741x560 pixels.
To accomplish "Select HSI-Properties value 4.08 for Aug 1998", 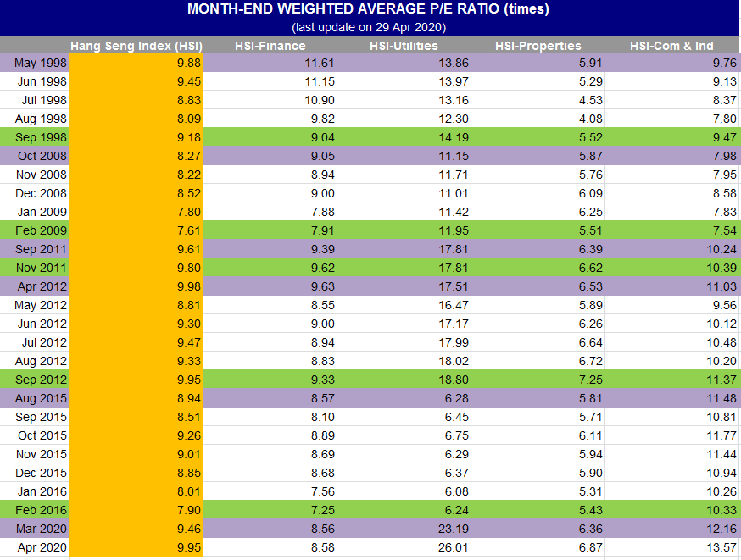I will 591,119.
